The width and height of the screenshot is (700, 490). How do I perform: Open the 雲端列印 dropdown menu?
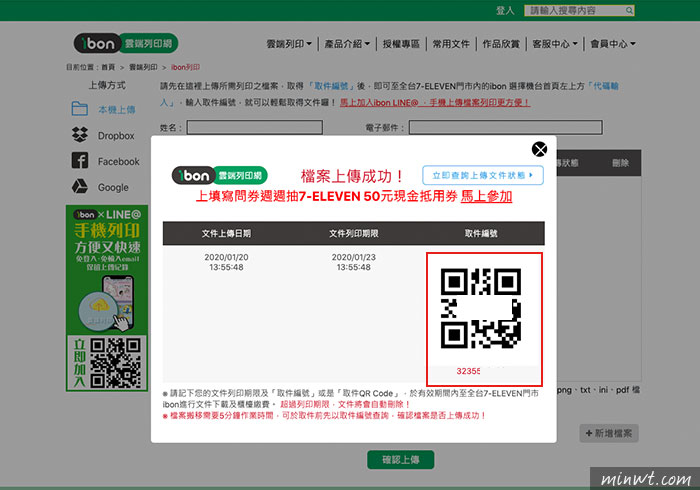[289, 44]
